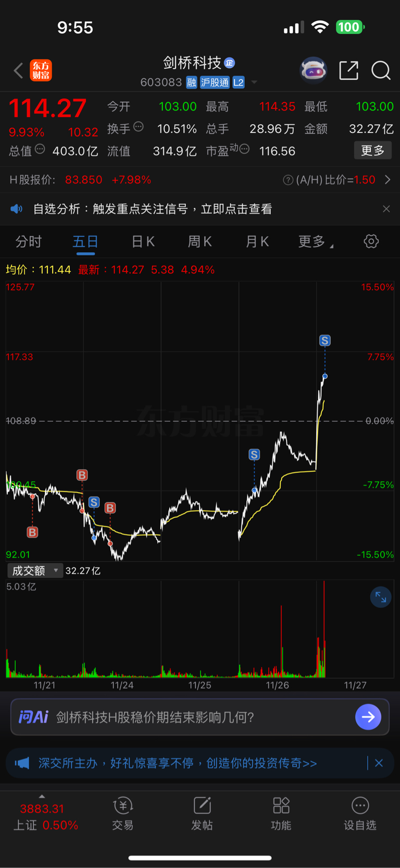Tap the megaphone icon in promo banner
This screenshot has height=868, width=400.
22,763
